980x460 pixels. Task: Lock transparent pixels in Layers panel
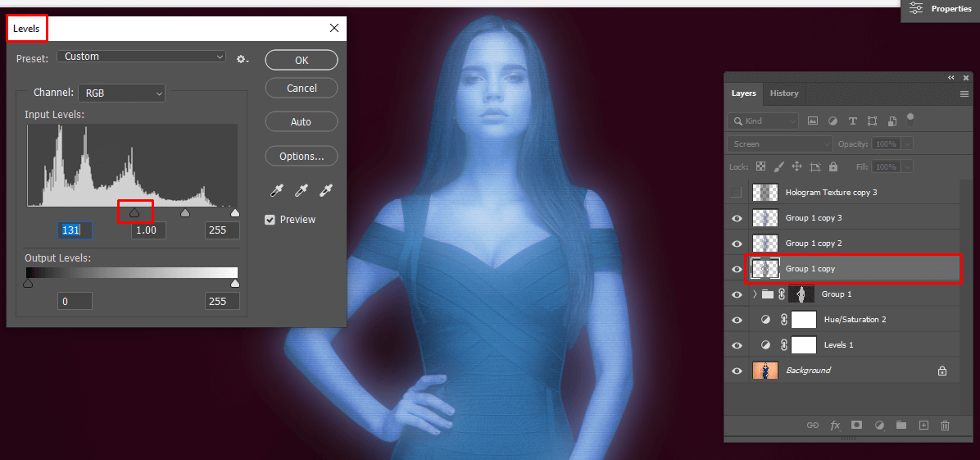[760, 167]
